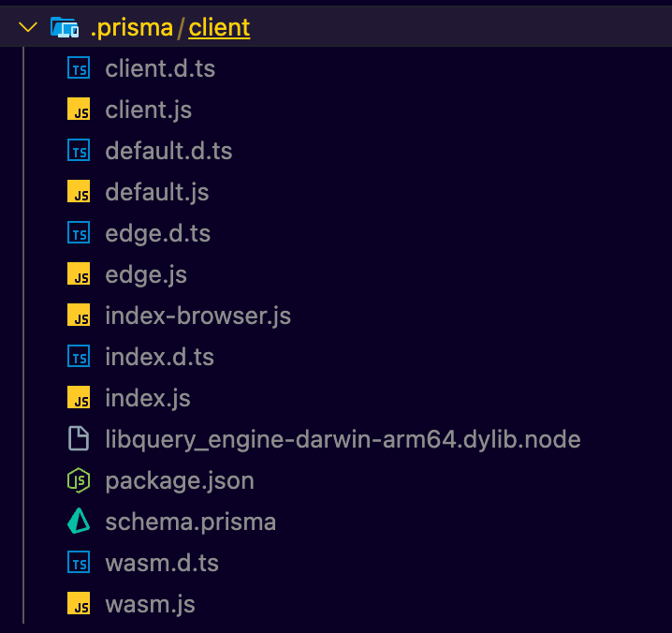
Task: Click JavaScript icon beside default.js
Action: [79, 191]
